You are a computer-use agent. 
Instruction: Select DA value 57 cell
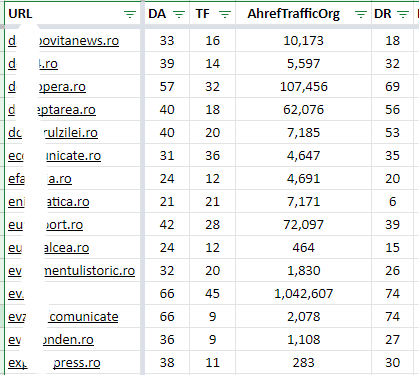[167, 87]
